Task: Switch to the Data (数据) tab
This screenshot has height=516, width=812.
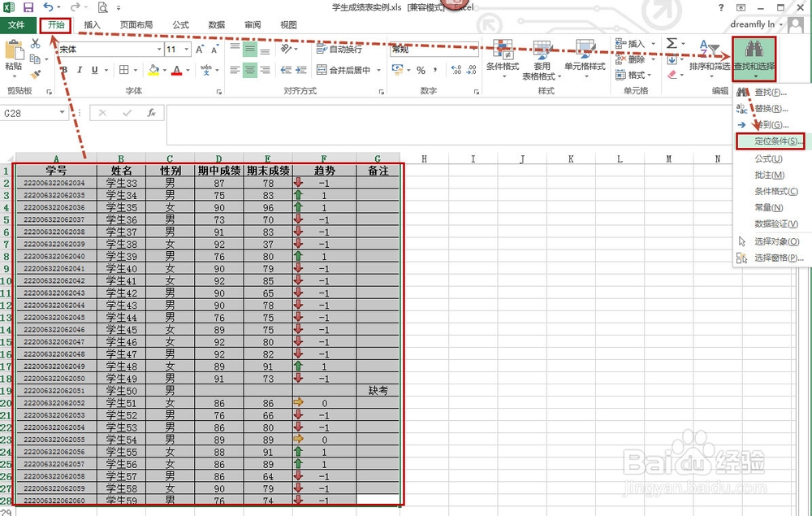Action: (x=217, y=25)
